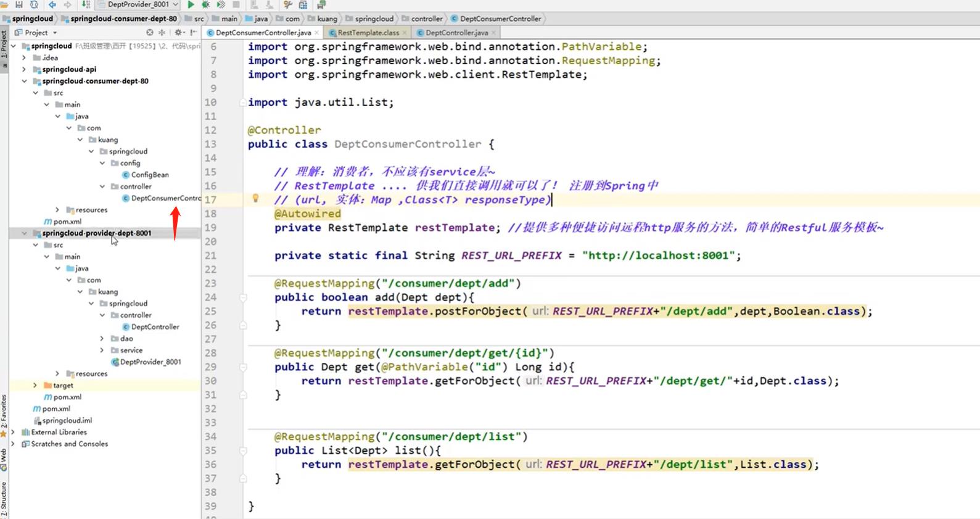Switch to the RestTemplate.class tab

point(368,33)
